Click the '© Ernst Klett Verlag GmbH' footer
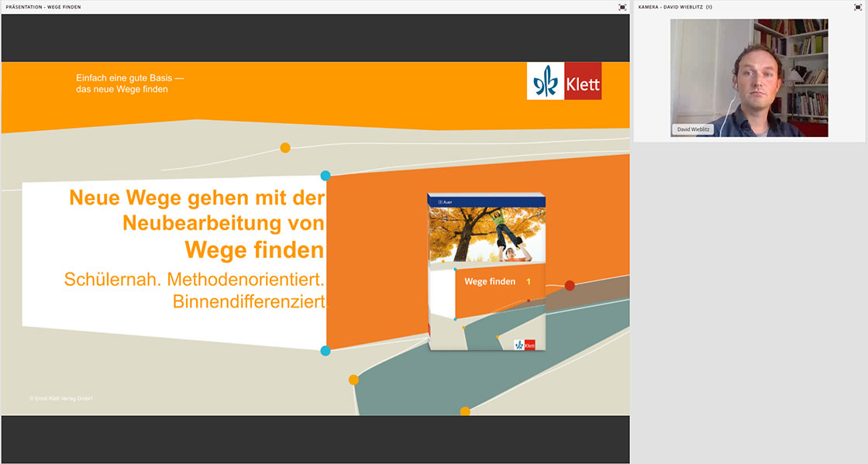 61,398
